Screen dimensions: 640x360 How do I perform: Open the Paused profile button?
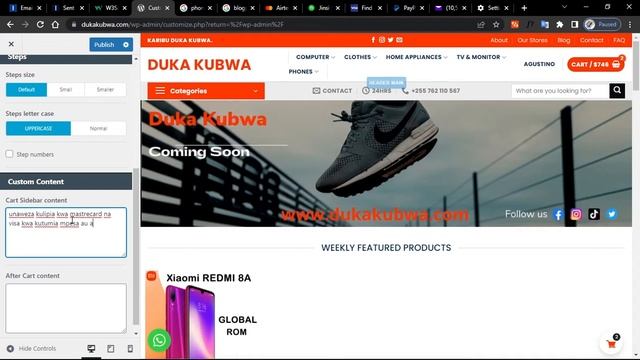[x=602, y=24]
